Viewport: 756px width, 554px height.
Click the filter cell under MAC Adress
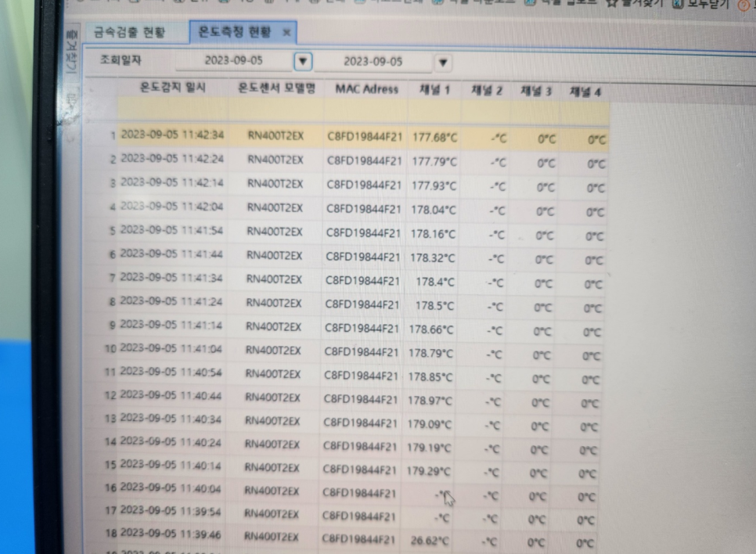[366, 110]
